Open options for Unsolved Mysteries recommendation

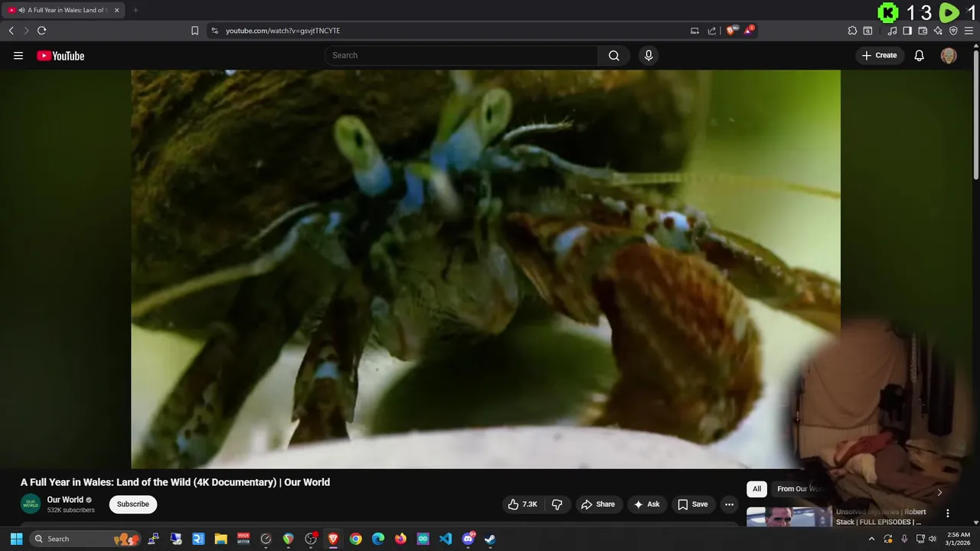[x=948, y=514]
